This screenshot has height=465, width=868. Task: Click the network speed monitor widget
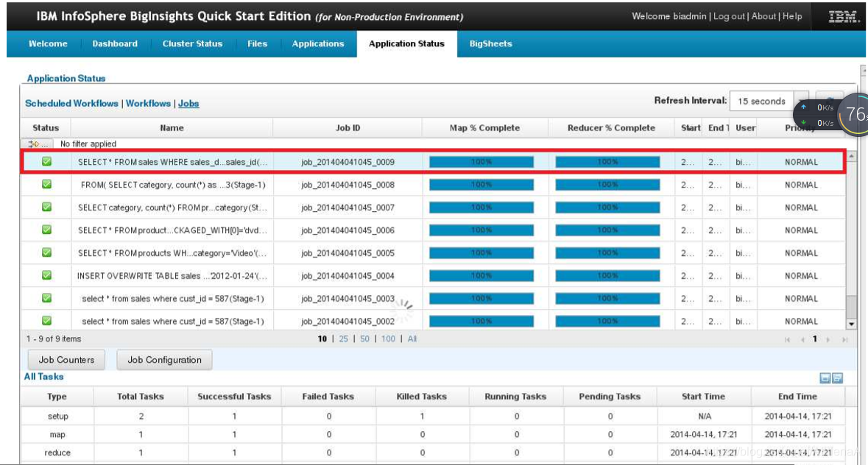click(832, 115)
